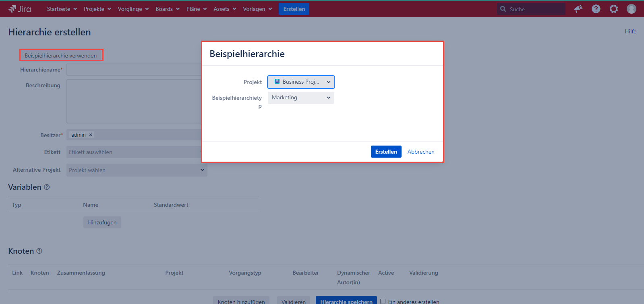Viewport: 644px width, 304px height.
Task: Click Erstellen button in the dialog
Action: (x=386, y=152)
